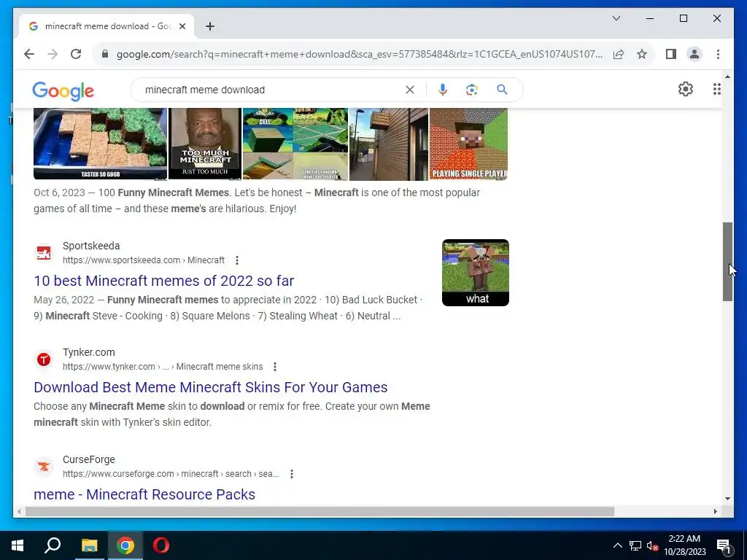
Task: Click the address bar URL
Action: click(x=359, y=54)
